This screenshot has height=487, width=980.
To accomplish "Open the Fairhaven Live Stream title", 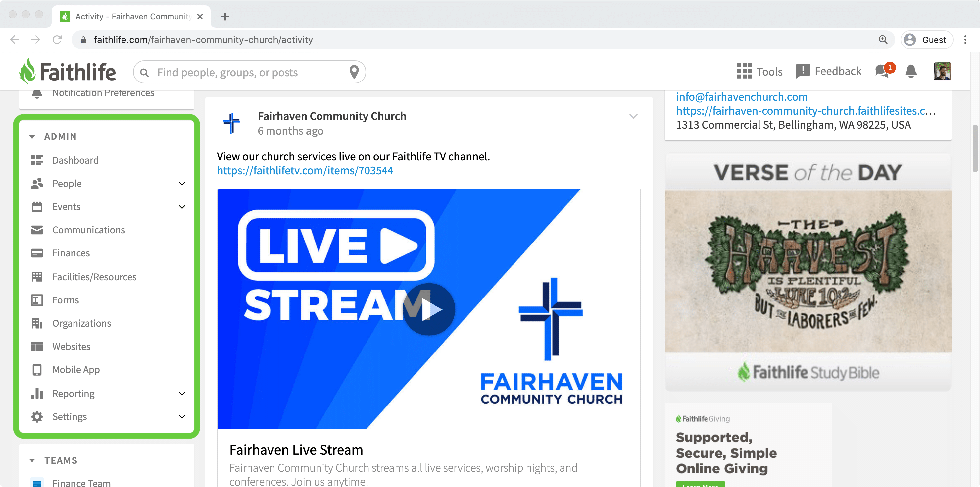I will click(296, 450).
